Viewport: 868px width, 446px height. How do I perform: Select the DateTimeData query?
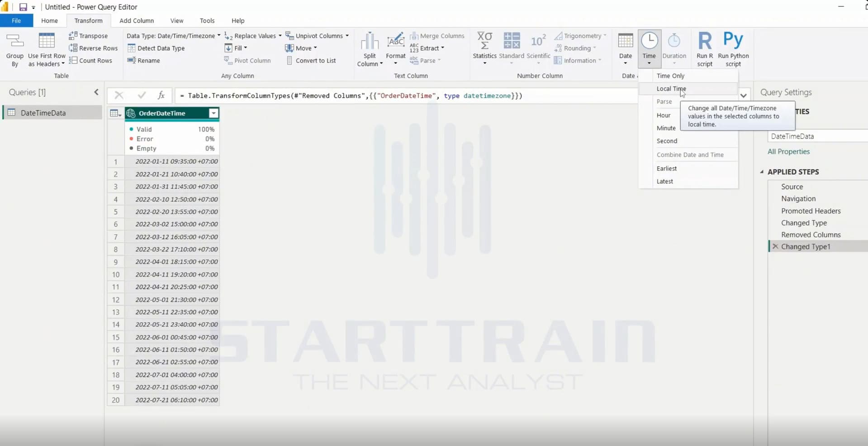(x=52, y=113)
